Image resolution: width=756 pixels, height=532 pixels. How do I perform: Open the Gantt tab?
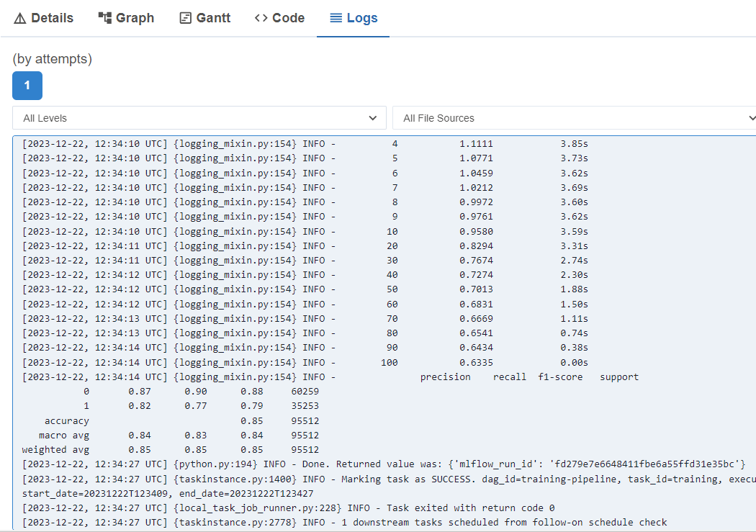(x=205, y=18)
